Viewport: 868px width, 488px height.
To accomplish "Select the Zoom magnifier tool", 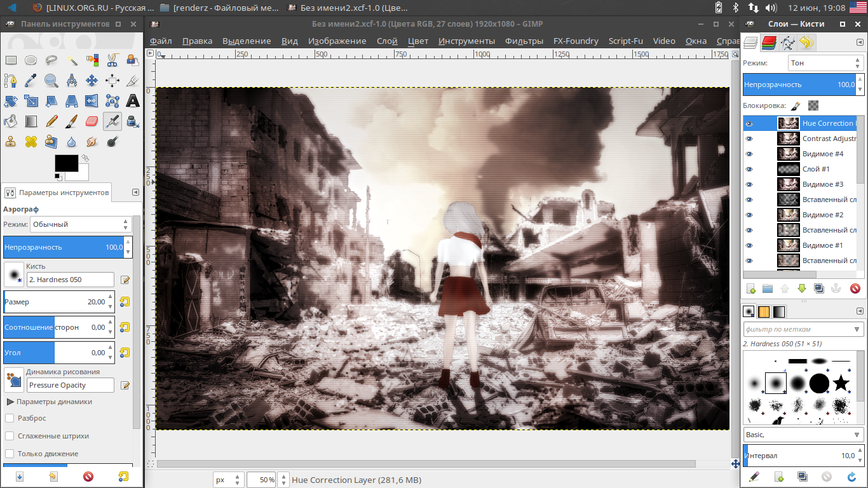I will pyautogui.click(x=51, y=81).
